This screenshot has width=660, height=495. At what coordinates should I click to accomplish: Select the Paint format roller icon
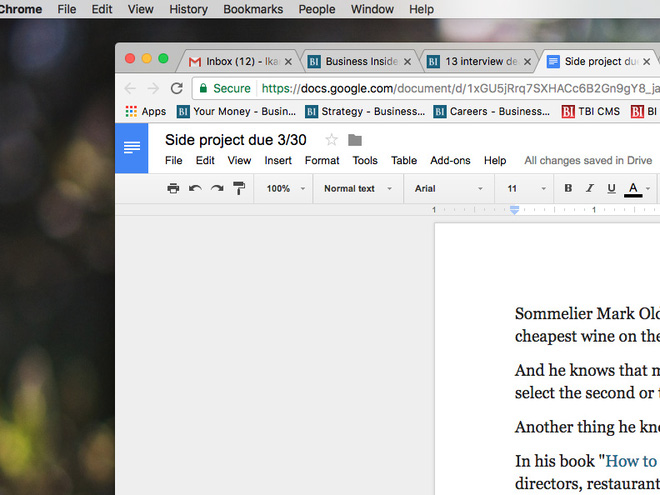click(239, 188)
